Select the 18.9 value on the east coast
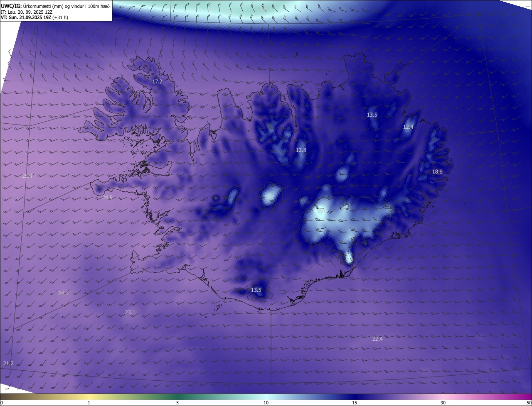The height and width of the screenshot is (406, 532). pos(437,172)
